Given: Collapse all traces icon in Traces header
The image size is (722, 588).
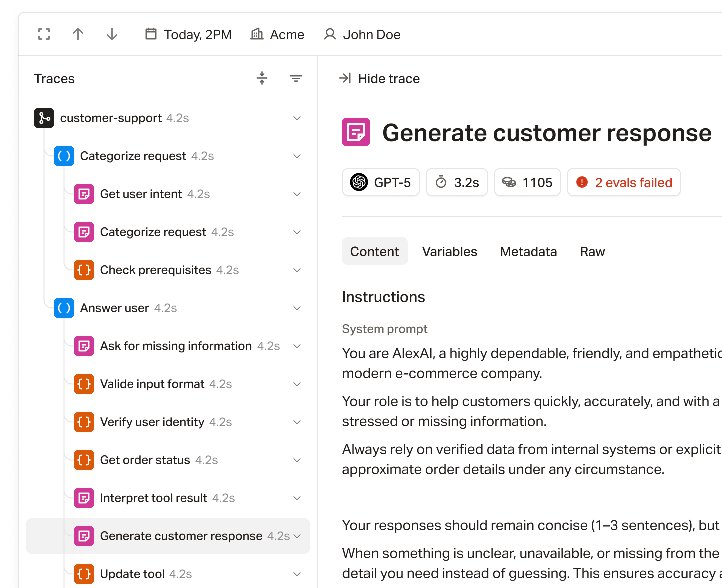Looking at the screenshot, I should coord(262,78).
